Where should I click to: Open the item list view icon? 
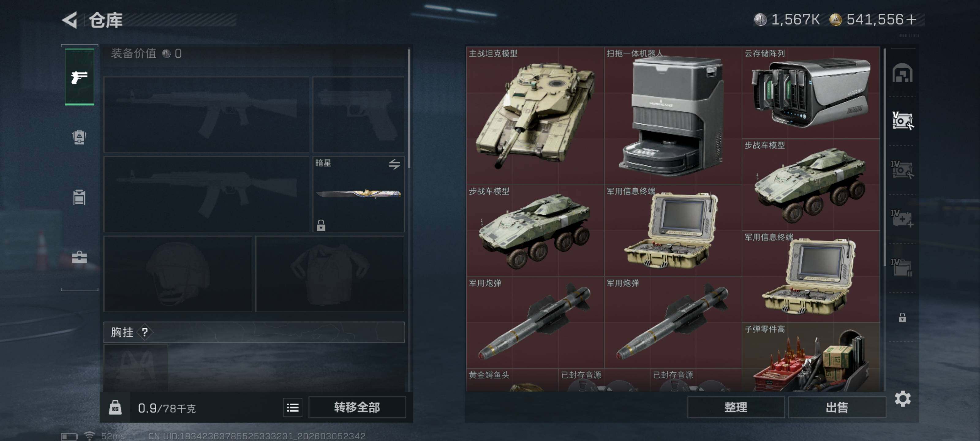[292, 408]
